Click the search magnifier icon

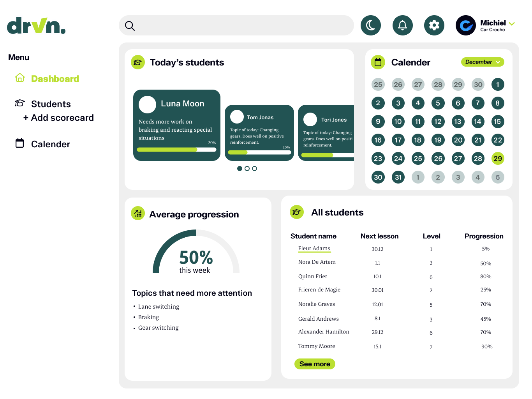(x=130, y=26)
